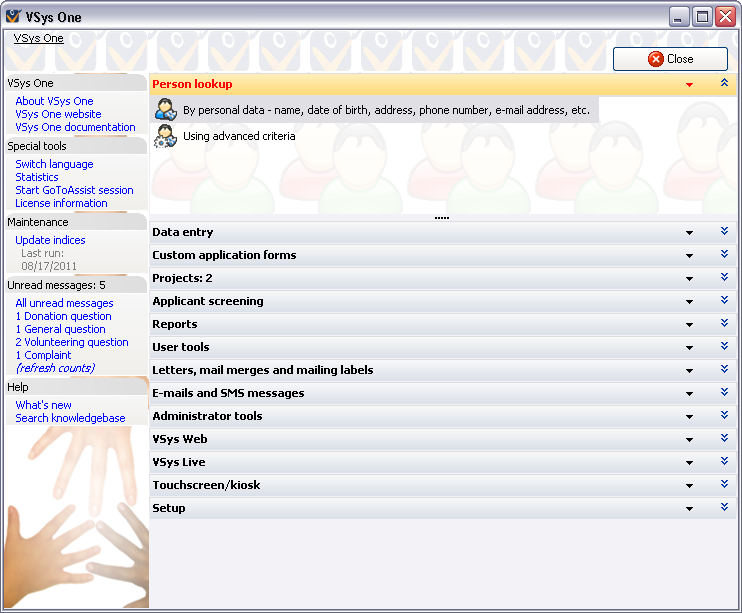This screenshot has width=742, height=613.
Task: Open All unread messages link
Action: (x=64, y=303)
